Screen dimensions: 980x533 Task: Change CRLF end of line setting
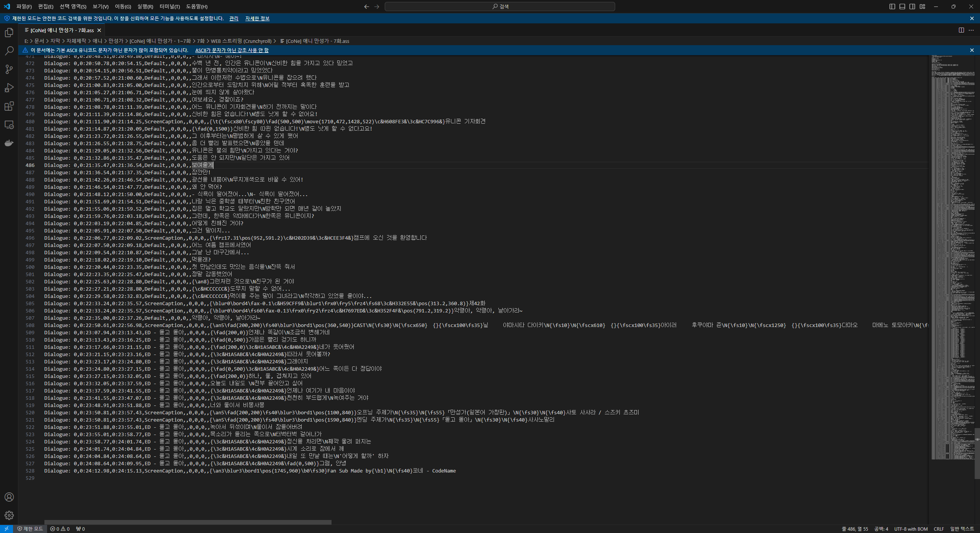coord(939,529)
